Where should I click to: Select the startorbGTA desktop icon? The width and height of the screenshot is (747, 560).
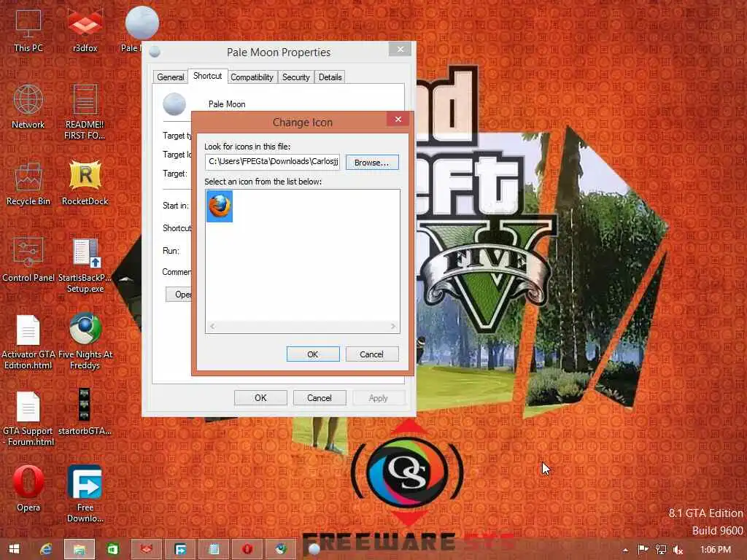point(85,412)
